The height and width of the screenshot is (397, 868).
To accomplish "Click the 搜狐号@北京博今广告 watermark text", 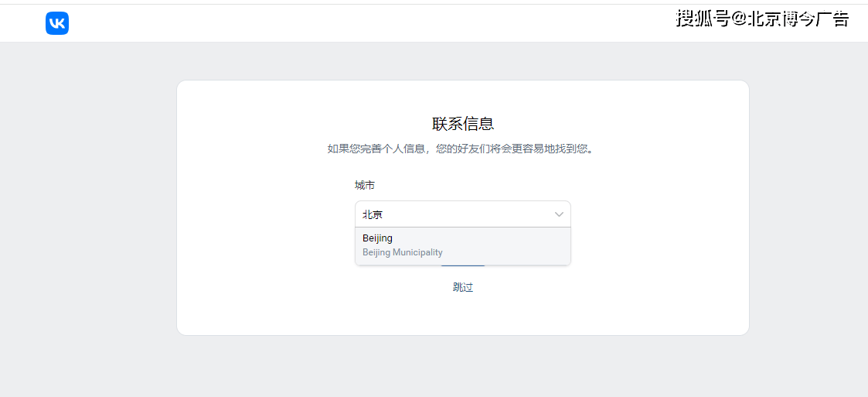I will coord(762,19).
